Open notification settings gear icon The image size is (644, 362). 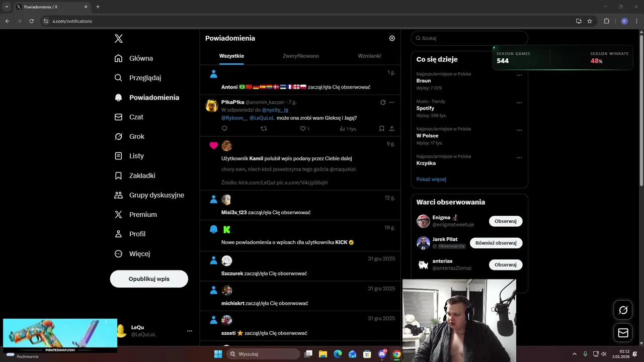click(x=392, y=38)
